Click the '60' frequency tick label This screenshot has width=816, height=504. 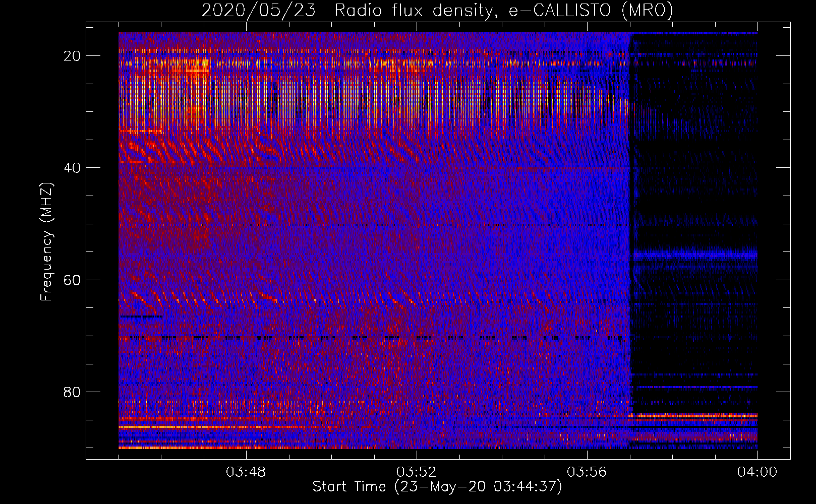point(73,280)
